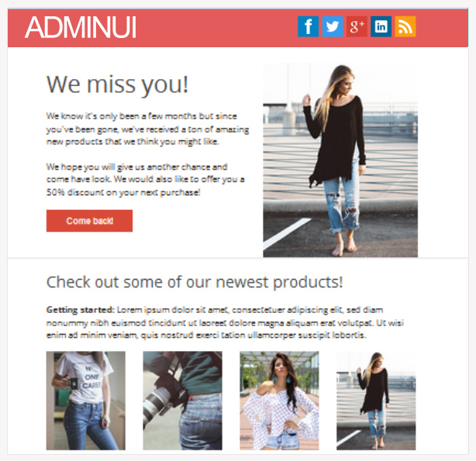Click the Getting started bold text
This screenshot has width=476, height=461.
[80, 310]
